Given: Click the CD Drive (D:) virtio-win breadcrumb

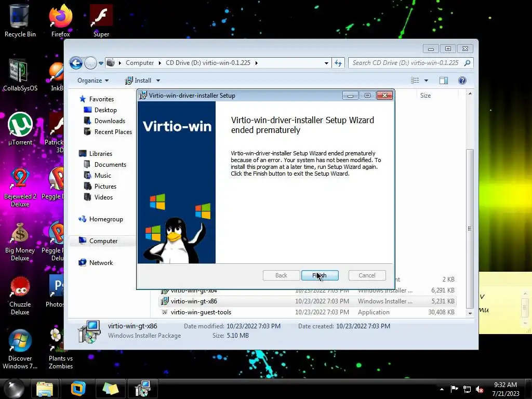Looking at the screenshot, I should [208, 63].
